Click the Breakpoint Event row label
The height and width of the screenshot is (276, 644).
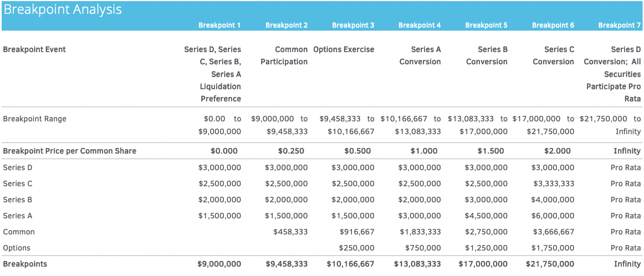click(x=34, y=49)
